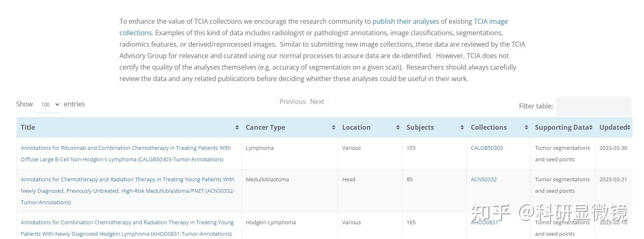Click the Filter table input field
644x239 pixels.
593,106
